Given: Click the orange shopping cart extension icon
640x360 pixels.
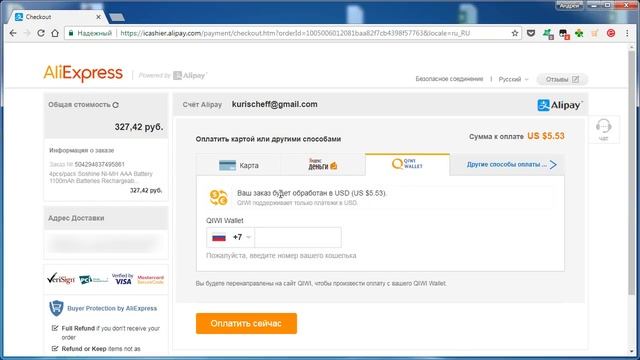Looking at the screenshot, I should click(595, 33).
